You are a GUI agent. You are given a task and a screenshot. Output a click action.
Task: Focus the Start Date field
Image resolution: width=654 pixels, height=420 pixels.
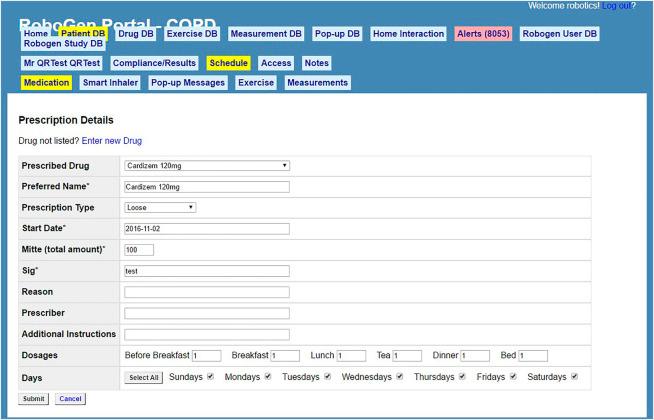[206, 228]
